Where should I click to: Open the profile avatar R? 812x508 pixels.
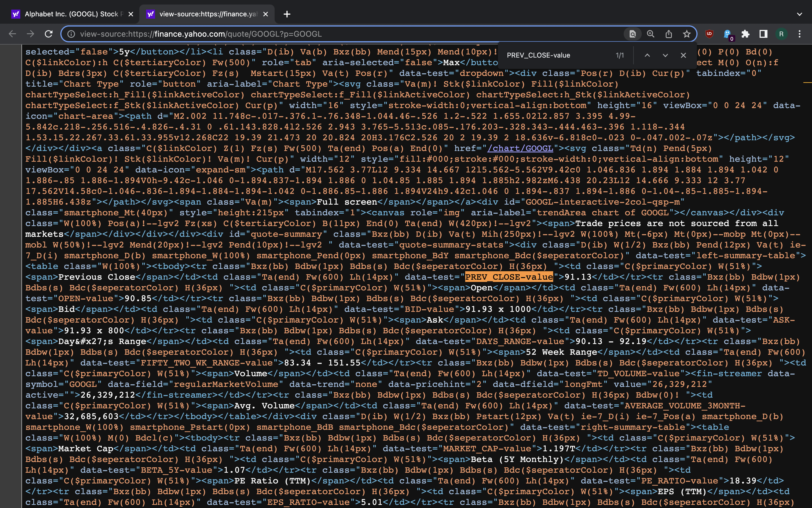point(782,34)
